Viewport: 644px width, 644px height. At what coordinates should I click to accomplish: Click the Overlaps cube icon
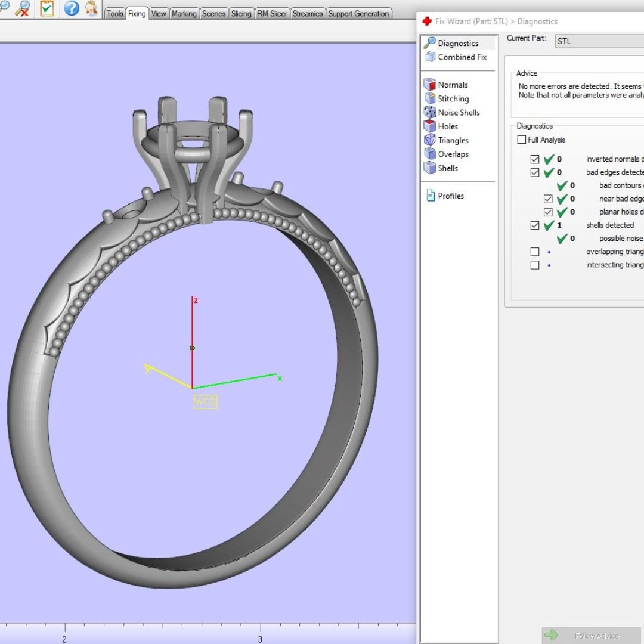pyautogui.click(x=429, y=154)
